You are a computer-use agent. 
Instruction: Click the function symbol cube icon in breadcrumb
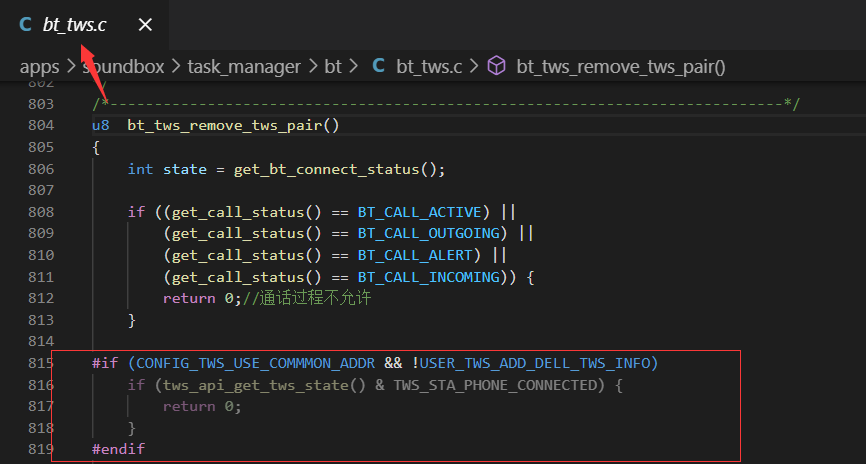(x=496, y=66)
